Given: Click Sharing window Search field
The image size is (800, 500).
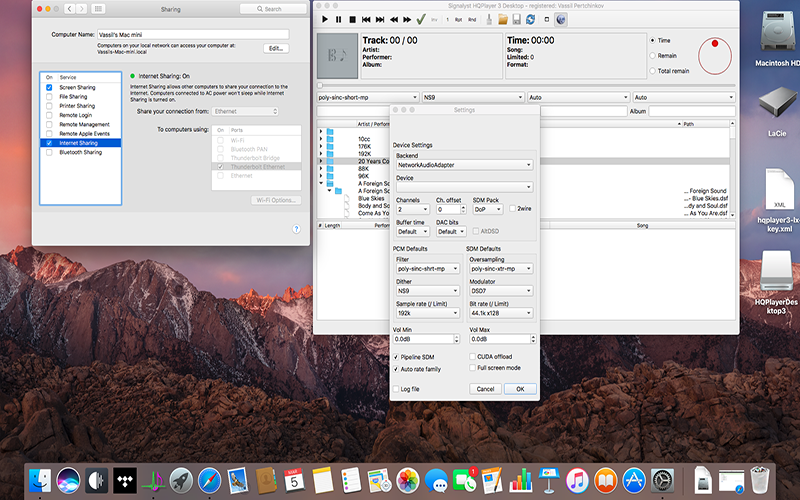Looking at the screenshot, I should click(x=273, y=9).
